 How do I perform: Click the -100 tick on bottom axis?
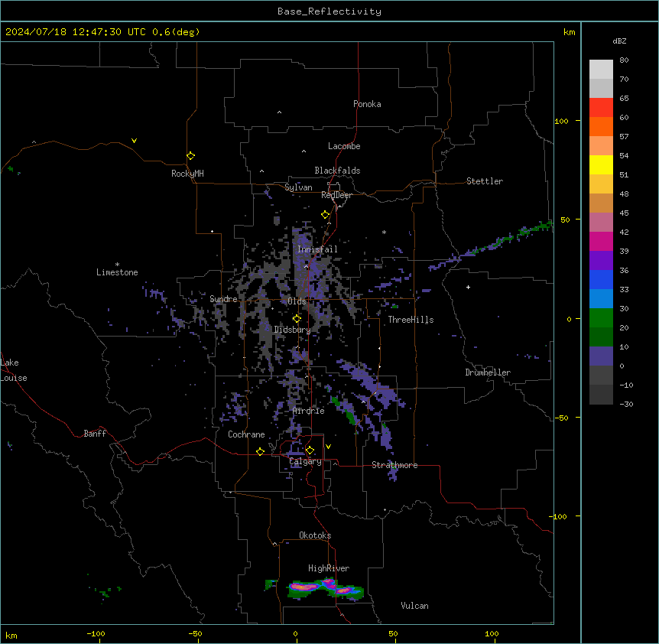[x=96, y=633]
